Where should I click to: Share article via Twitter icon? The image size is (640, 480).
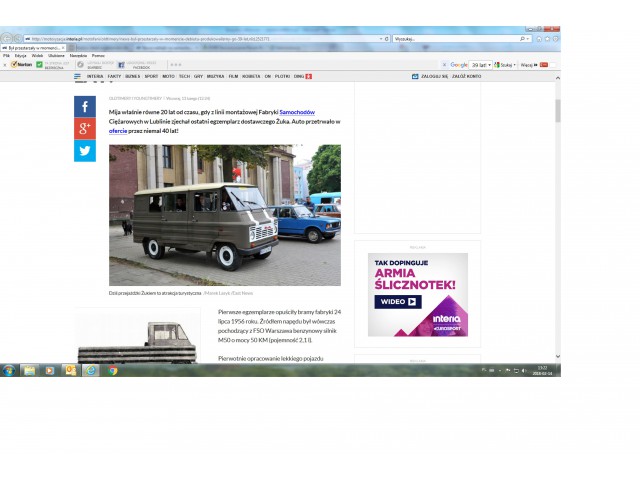[x=85, y=151]
